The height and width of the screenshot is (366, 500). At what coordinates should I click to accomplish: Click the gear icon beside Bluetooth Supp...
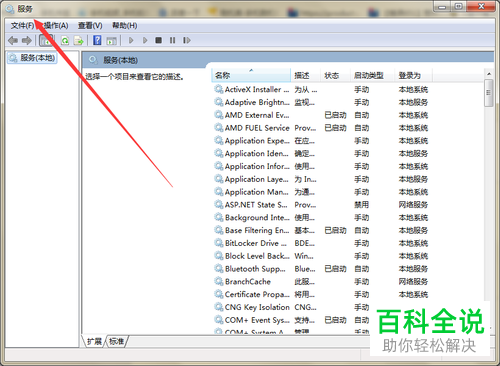219,269
